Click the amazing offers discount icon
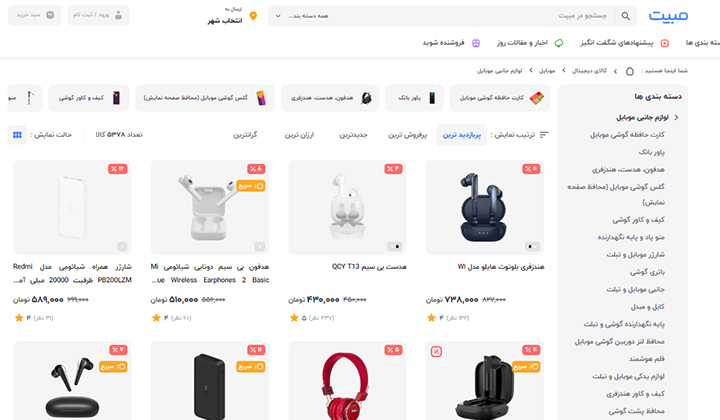Screen dimensions: 720x420 [664, 43]
